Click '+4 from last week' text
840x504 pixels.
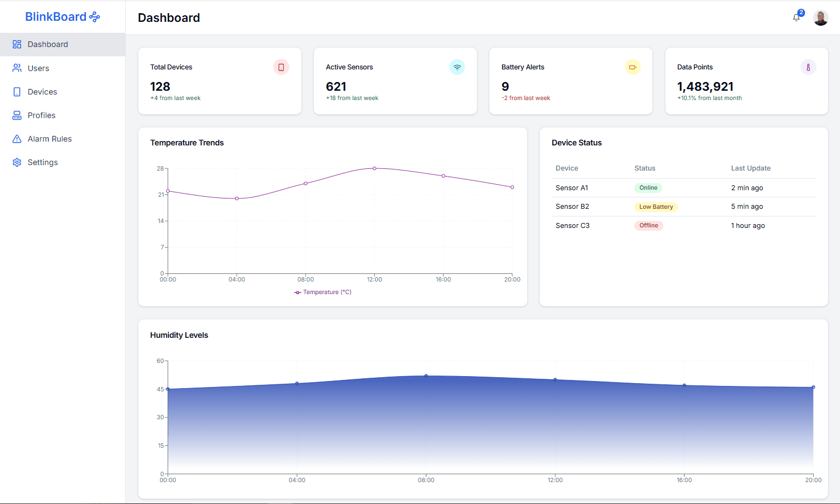coord(176,98)
